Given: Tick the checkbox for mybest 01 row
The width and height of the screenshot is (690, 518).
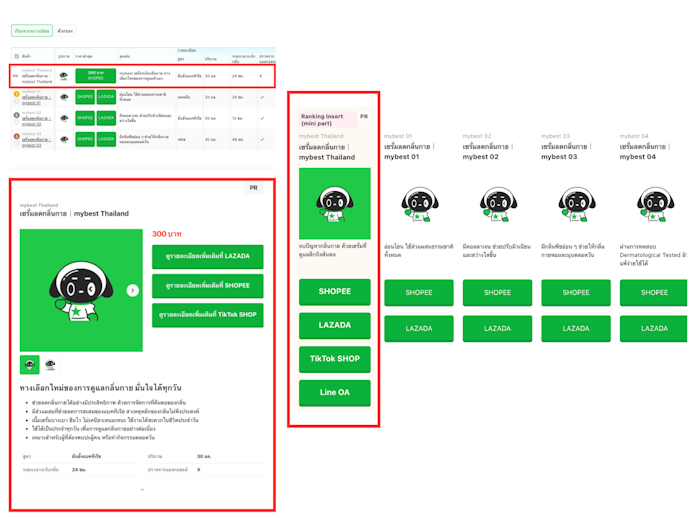Looking at the screenshot, I should [17, 101].
